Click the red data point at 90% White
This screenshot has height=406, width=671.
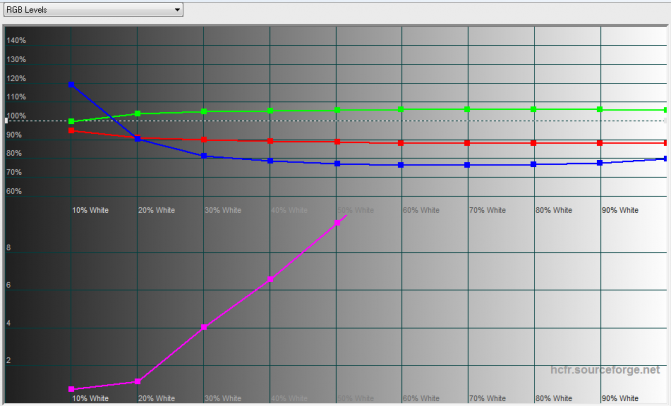click(599, 143)
